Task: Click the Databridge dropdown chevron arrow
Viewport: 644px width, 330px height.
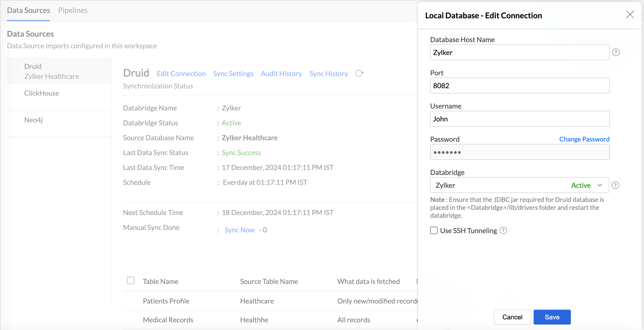Action: tap(600, 185)
